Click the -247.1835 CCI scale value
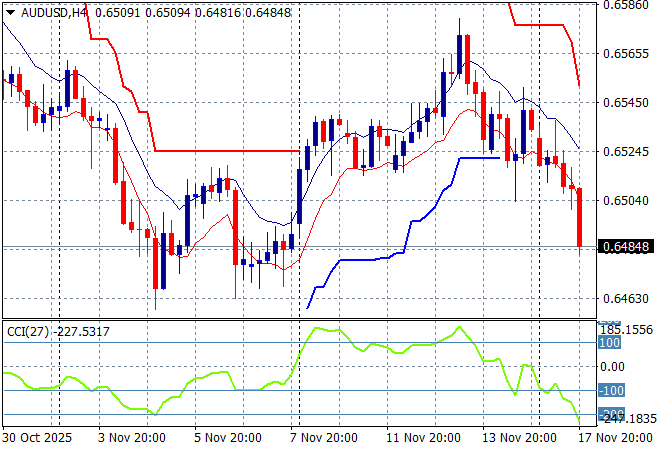 point(630,418)
